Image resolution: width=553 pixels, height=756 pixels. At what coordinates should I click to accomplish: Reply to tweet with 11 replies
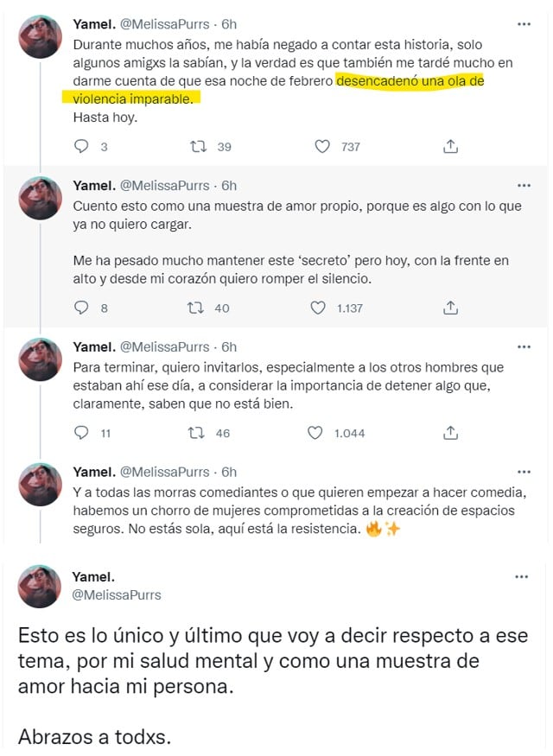tap(81, 433)
